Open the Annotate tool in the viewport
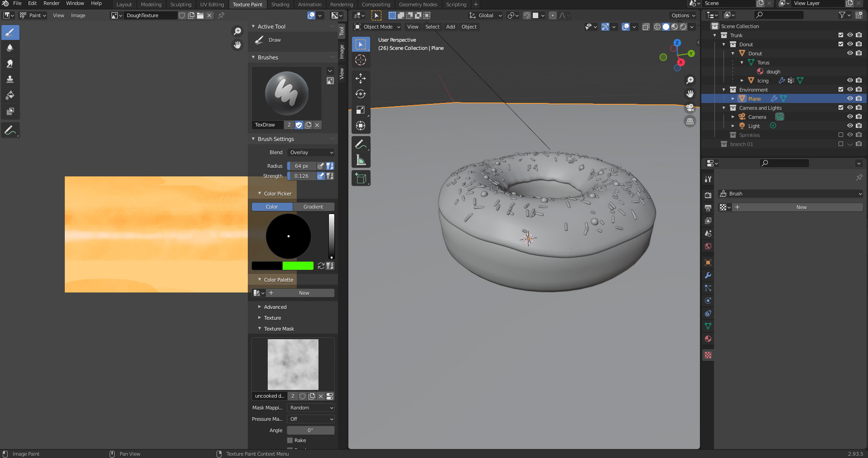Image resolution: width=868 pixels, height=458 pixels. tap(361, 144)
